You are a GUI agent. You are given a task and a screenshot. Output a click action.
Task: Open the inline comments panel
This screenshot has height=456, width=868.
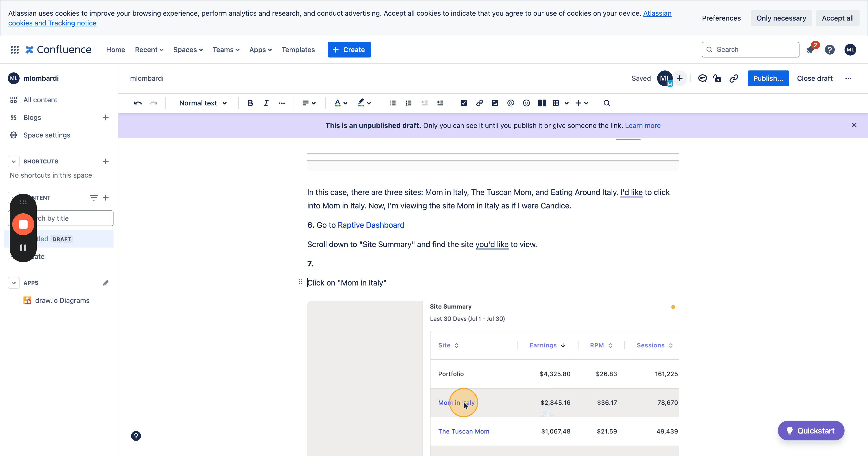click(x=702, y=79)
